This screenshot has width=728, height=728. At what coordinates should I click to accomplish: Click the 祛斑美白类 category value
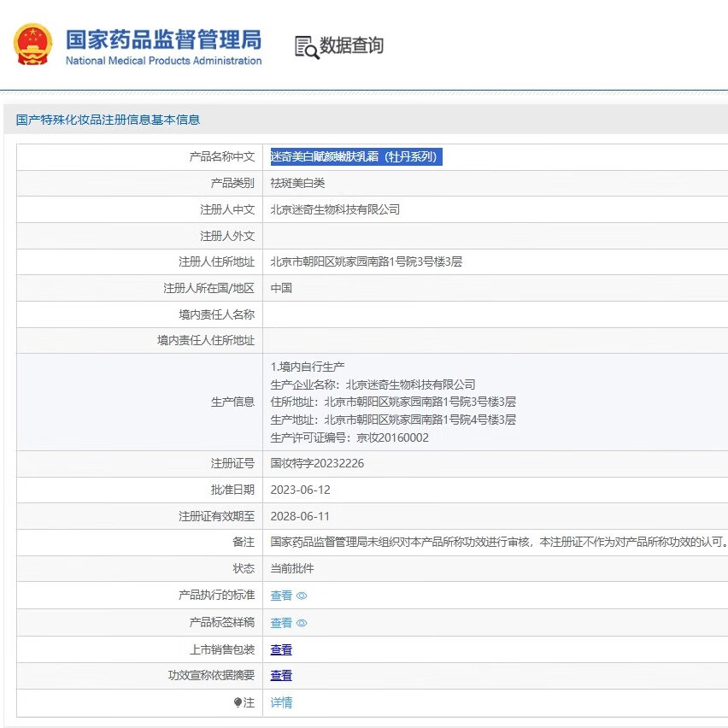[297, 184]
